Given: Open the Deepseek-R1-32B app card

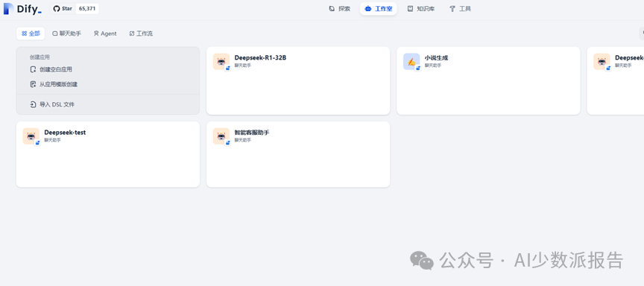Looking at the screenshot, I should [x=297, y=81].
